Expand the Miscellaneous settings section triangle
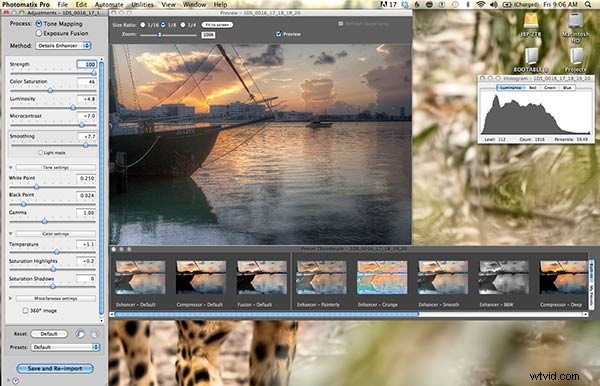600x386 pixels. click(11, 298)
